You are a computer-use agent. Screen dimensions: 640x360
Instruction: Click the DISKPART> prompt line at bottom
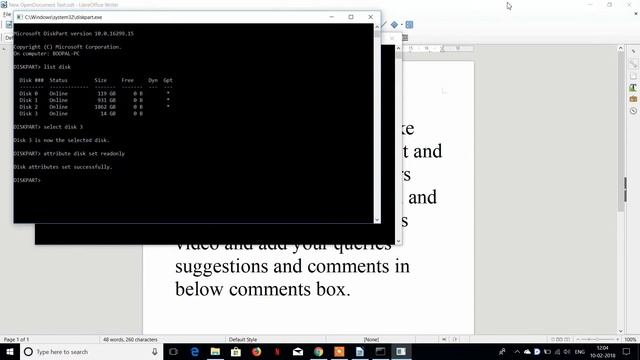[27, 180]
